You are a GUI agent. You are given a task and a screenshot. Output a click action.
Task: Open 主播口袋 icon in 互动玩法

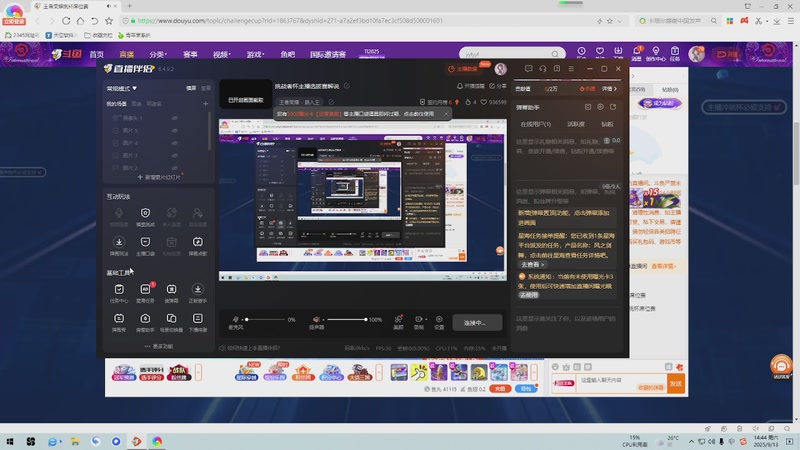[x=145, y=242]
